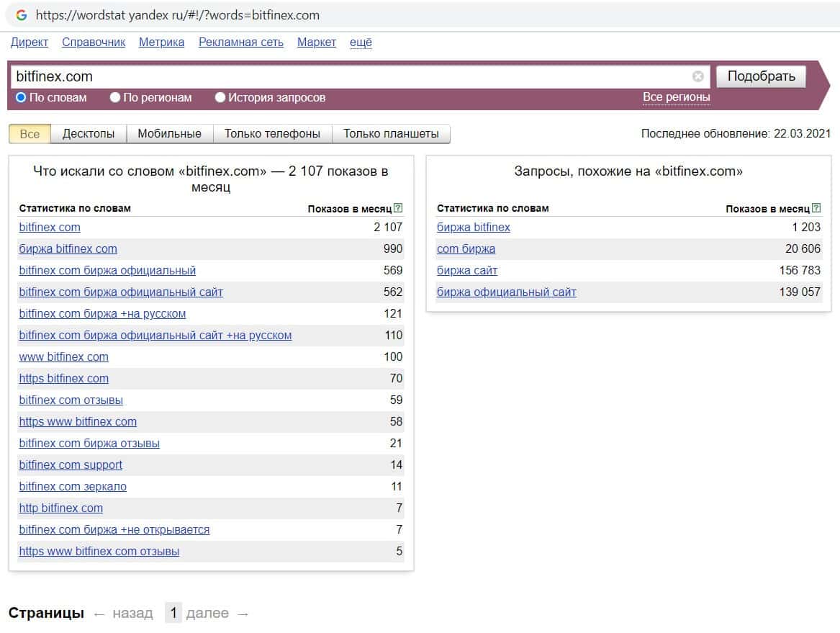Click the 'bitfinex com зеркало' query link
This screenshot has width=840, height=633.
coord(73,487)
